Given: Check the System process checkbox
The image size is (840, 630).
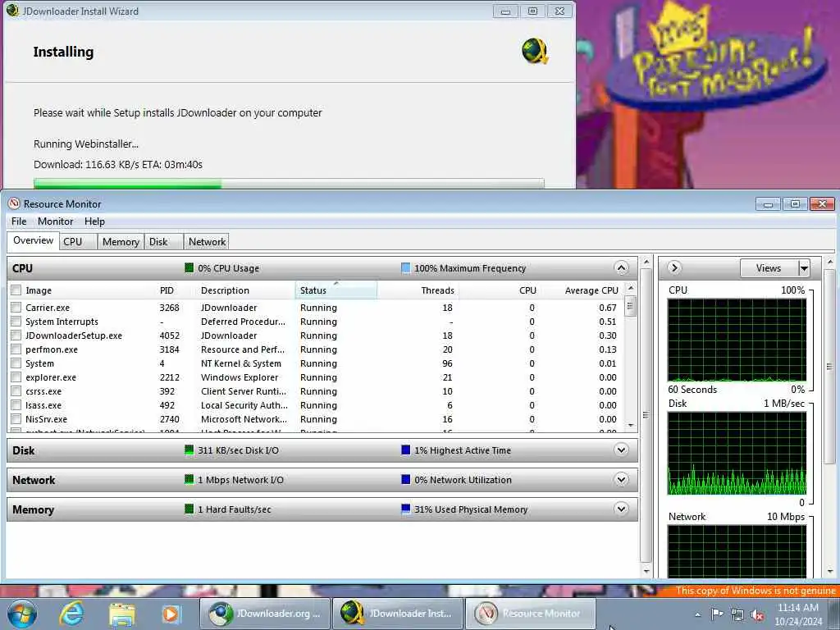Looking at the screenshot, I should 16,363.
